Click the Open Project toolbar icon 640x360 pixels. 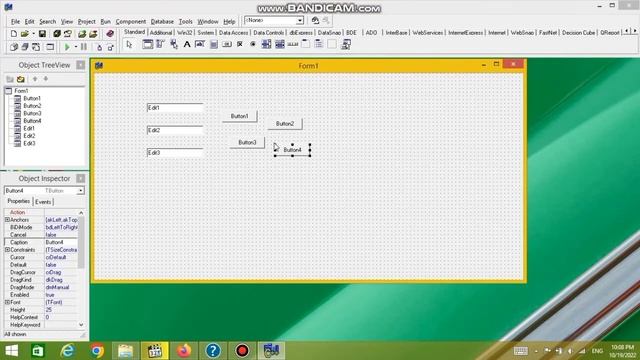tap(68, 34)
